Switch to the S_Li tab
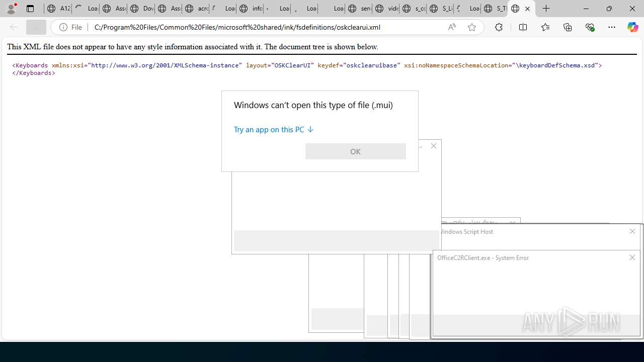 tap(440, 9)
